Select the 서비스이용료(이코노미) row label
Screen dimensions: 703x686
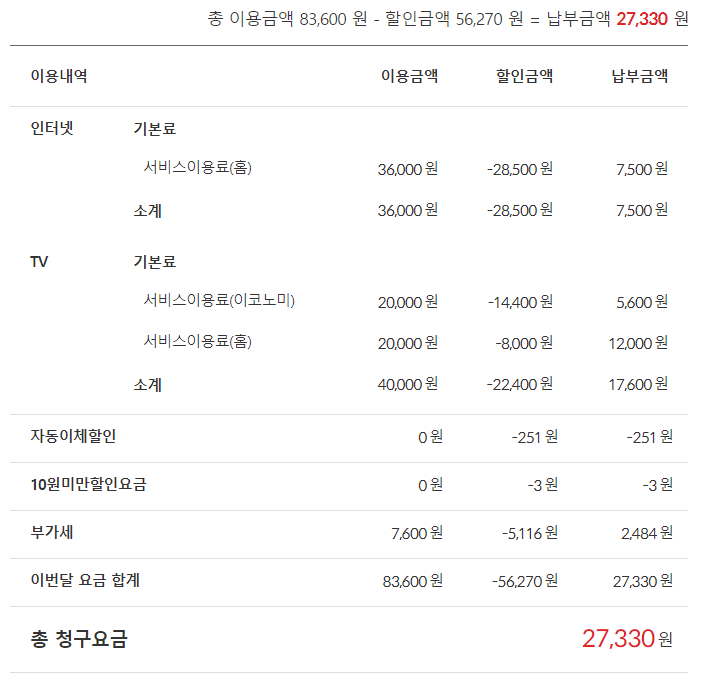point(219,300)
